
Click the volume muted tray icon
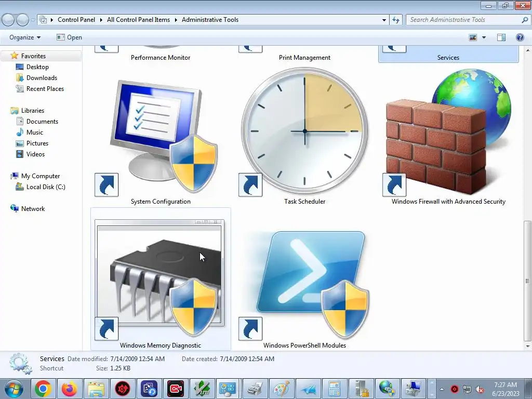click(x=480, y=390)
